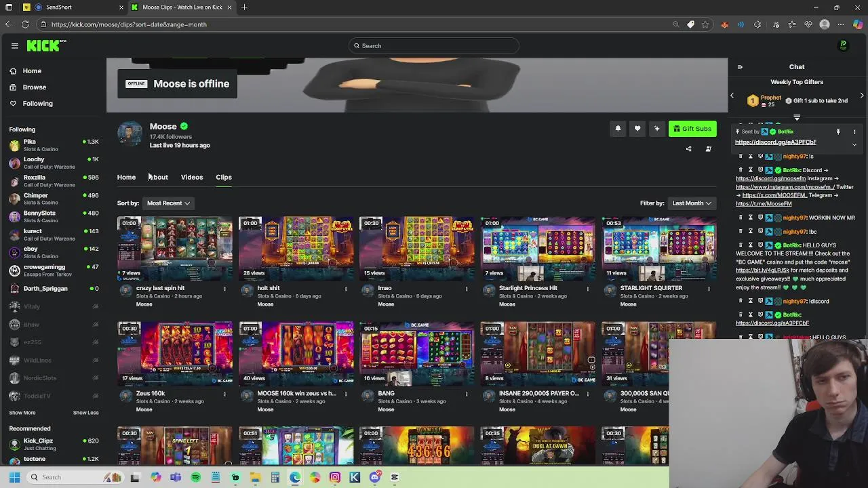
Task: Click the browser address bar
Action: 353,24
